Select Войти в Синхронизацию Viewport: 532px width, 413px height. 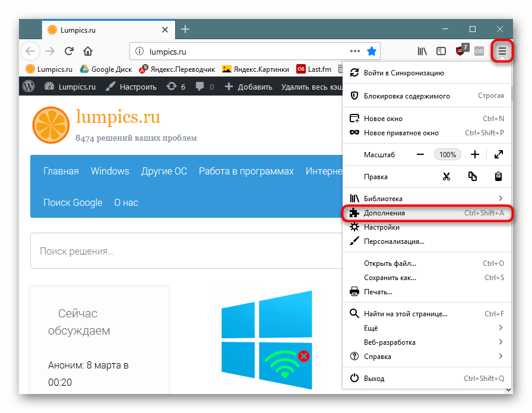[x=427, y=73]
